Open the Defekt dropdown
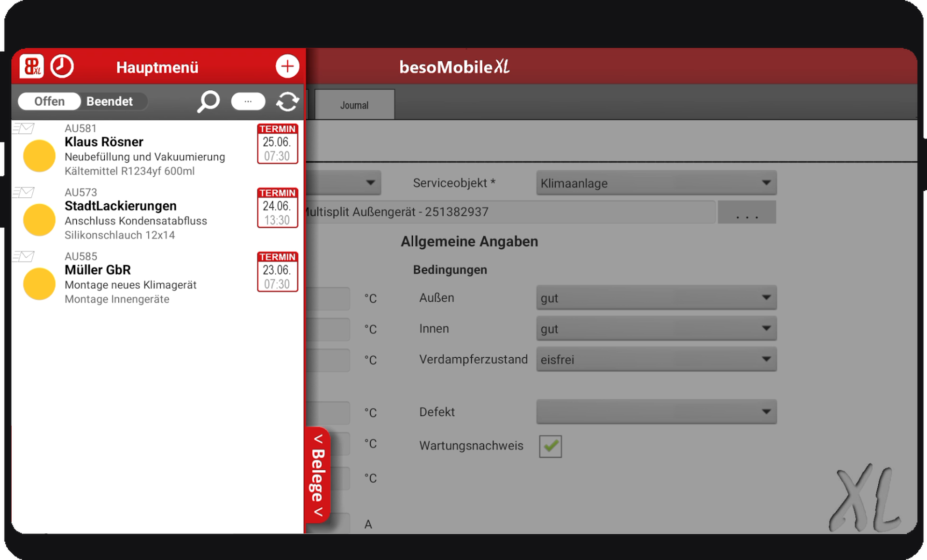This screenshot has width=927, height=560. [656, 412]
